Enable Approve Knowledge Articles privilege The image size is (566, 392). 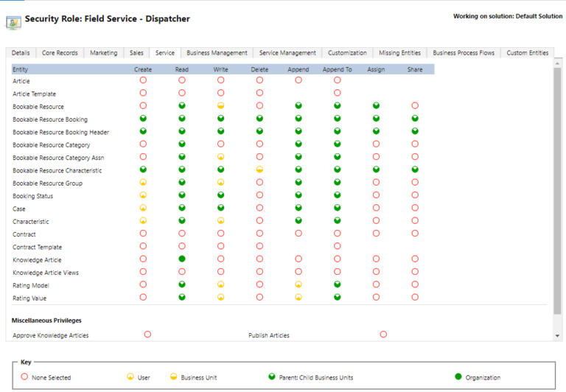(x=147, y=335)
